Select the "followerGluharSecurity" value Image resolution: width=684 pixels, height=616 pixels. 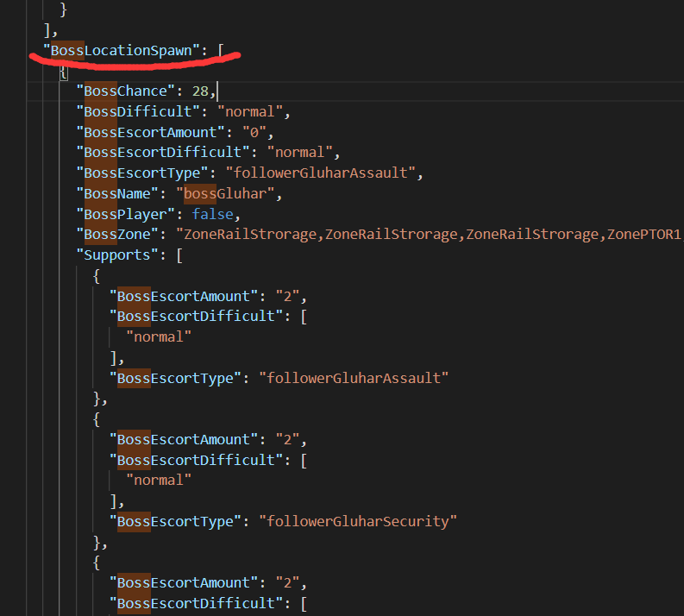pos(358,521)
